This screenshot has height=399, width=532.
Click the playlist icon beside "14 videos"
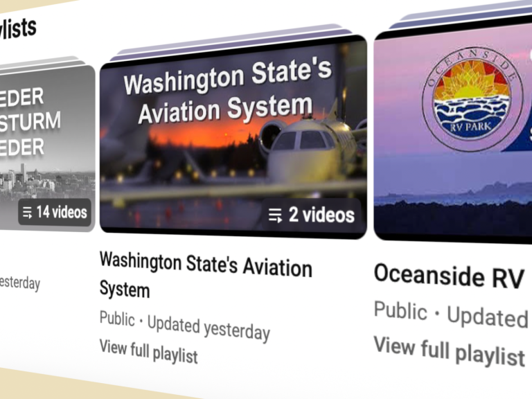(x=28, y=213)
